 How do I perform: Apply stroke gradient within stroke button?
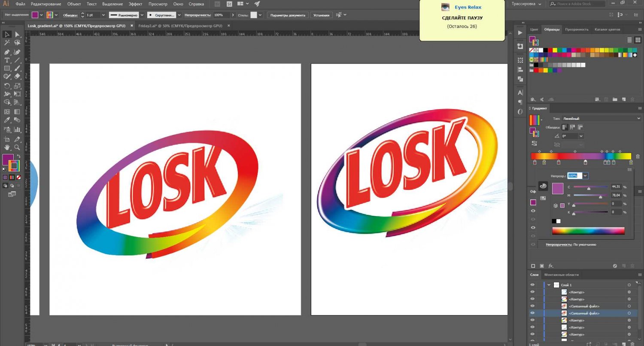click(565, 127)
